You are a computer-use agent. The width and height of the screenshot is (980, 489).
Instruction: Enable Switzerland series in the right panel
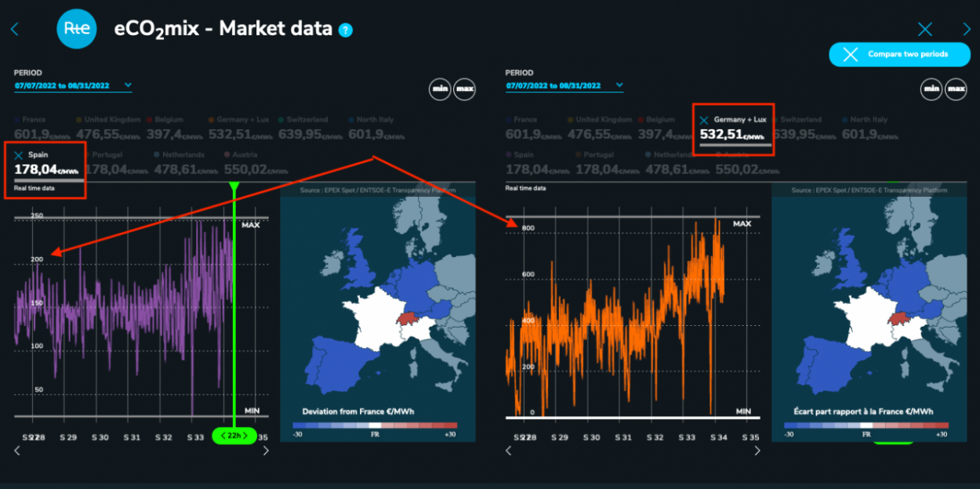coord(800,120)
